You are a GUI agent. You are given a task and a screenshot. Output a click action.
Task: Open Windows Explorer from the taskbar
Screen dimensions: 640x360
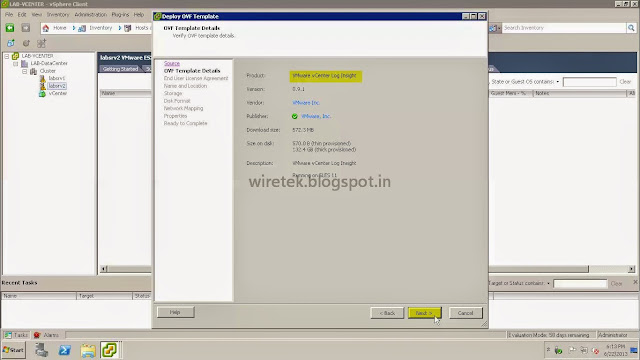tap(88, 350)
